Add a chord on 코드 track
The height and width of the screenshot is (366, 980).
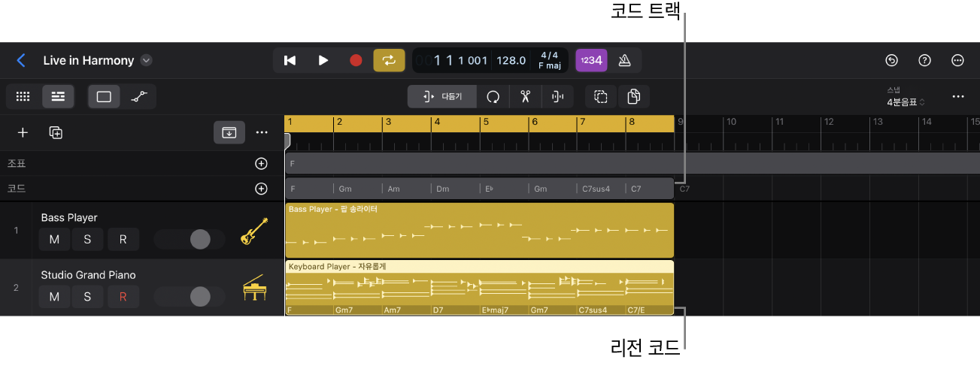click(261, 189)
